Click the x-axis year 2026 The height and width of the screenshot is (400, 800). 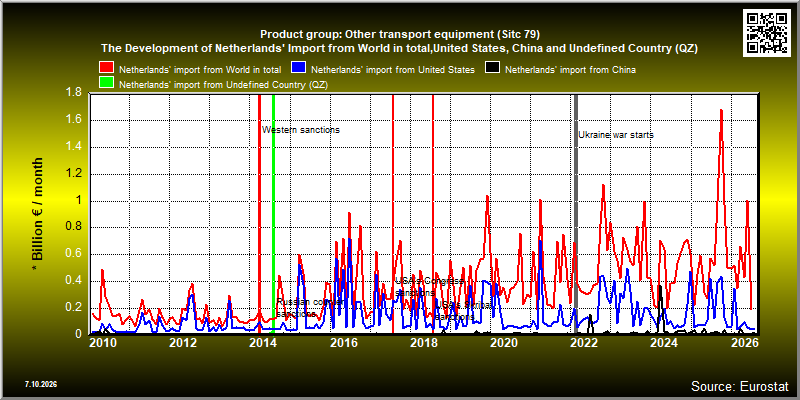745,342
